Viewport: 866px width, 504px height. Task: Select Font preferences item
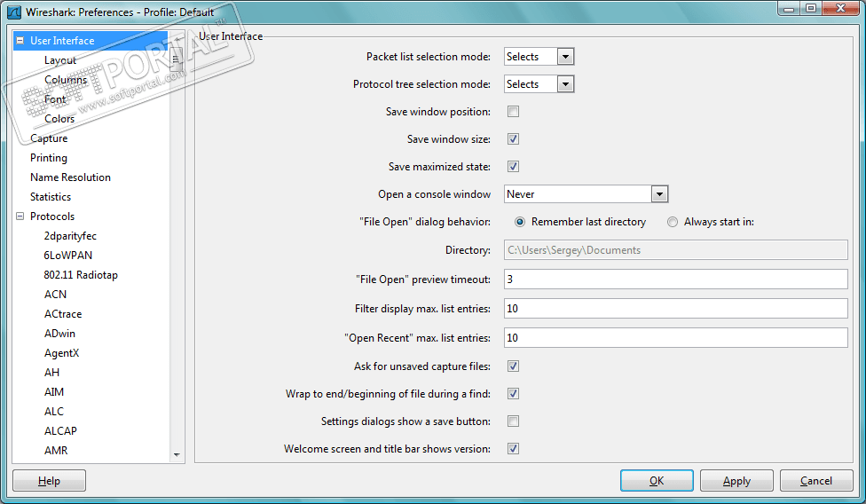tap(55, 99)
